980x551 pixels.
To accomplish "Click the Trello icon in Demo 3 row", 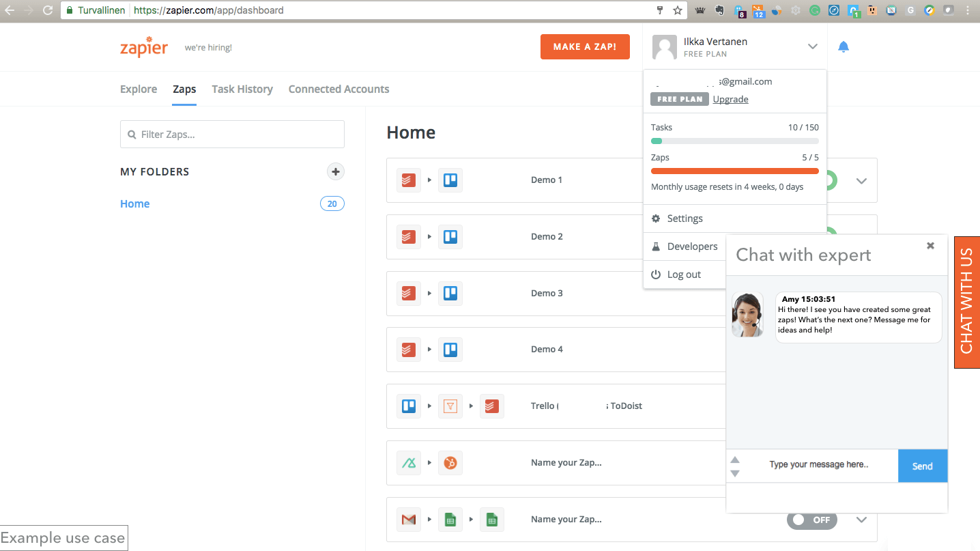I will [x=450, y=294].
